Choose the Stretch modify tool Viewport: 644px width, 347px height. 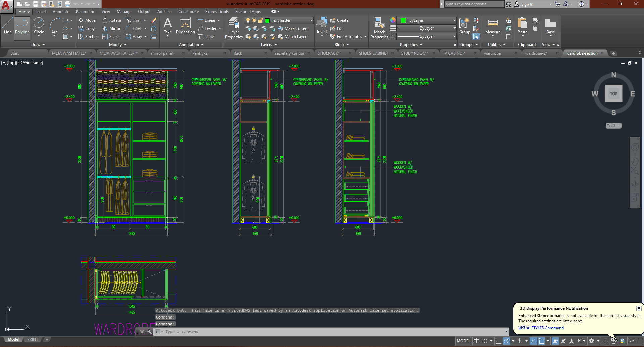88,37
